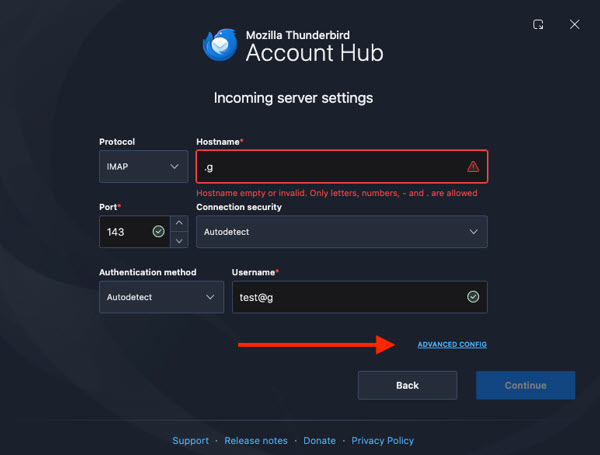Click the Back button
600x455 pixels.
coord(408,385)
